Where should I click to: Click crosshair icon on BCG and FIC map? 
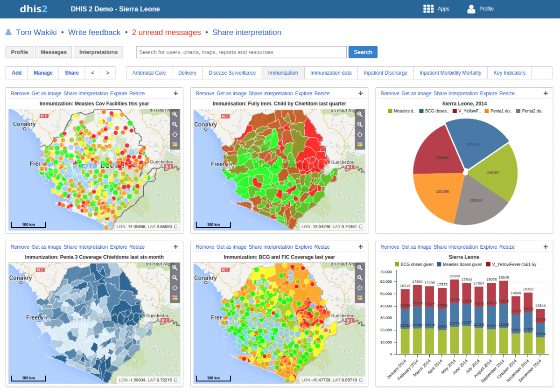tap(360, 287)
